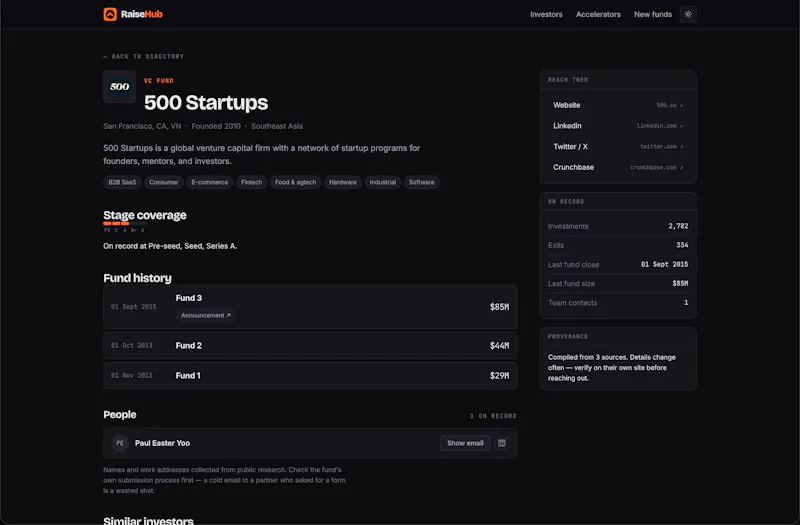Click the $44M amount
The height and width of the screenshot is (525, 800).
(499, 345)
